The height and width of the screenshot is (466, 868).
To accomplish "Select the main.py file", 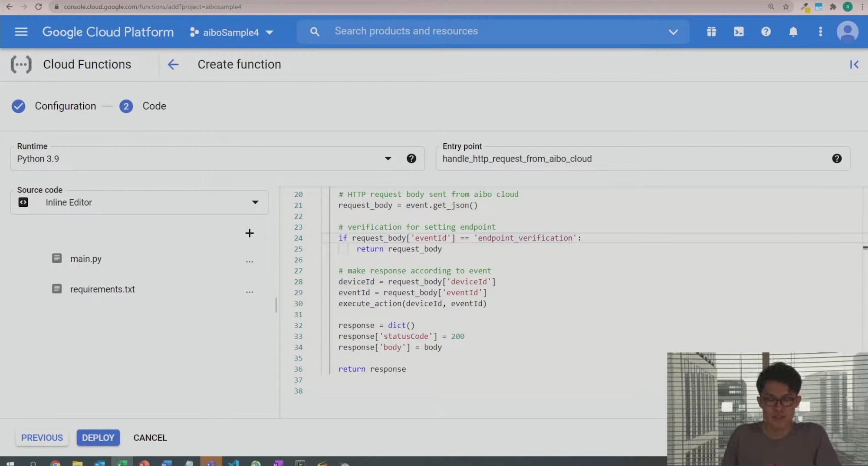I will click(x=86, y=259).
